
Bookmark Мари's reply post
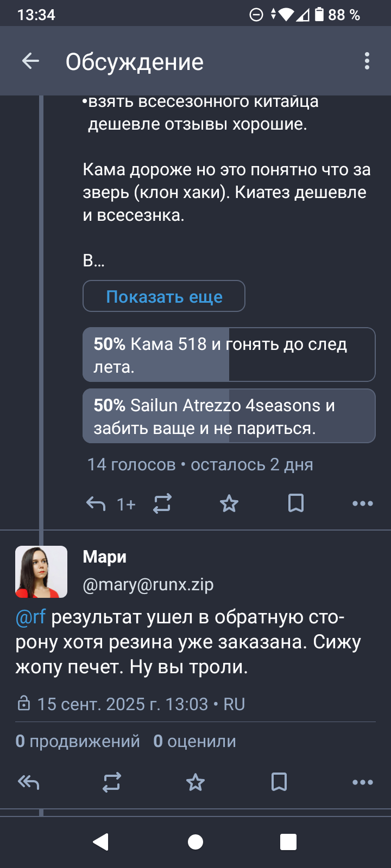pyautogui.click(x=279, y=782)
